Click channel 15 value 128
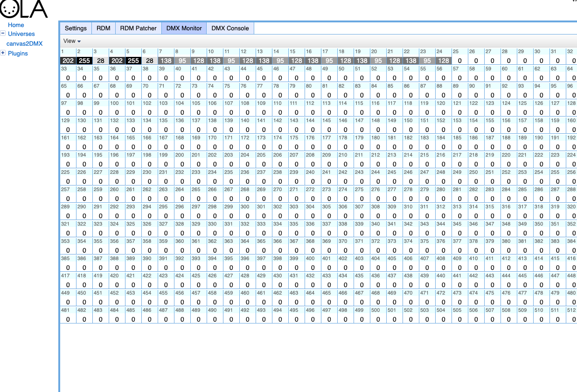Screen dimensions: 577x392 (x=297, y=61)
